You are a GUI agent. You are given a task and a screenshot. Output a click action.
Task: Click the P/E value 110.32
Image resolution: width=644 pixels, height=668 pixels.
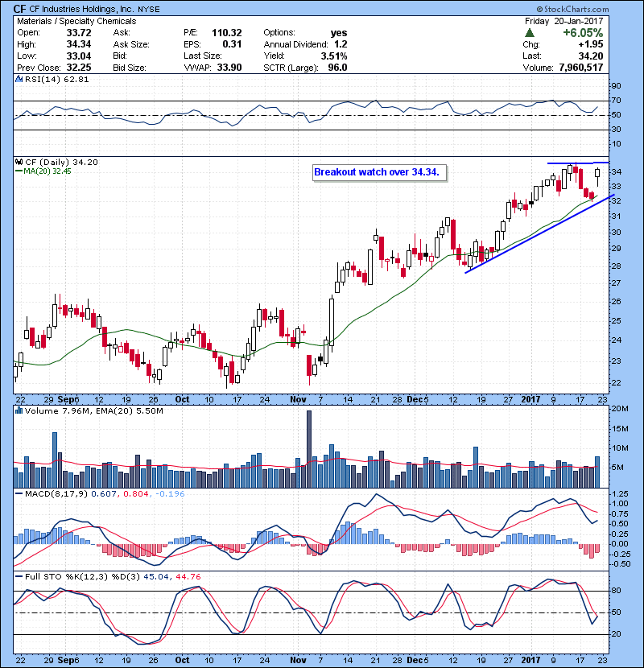coord(227,33)
